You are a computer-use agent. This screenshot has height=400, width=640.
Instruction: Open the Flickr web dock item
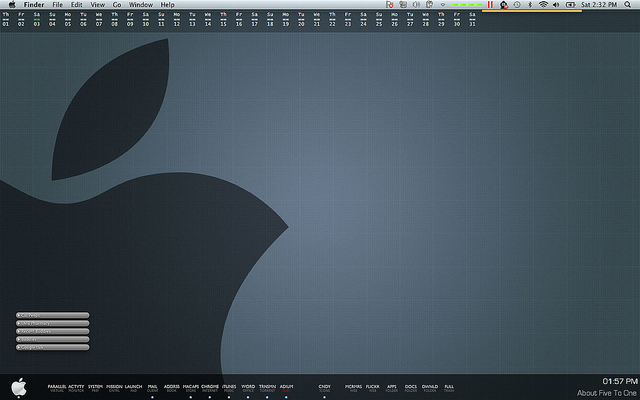(373, 388)
